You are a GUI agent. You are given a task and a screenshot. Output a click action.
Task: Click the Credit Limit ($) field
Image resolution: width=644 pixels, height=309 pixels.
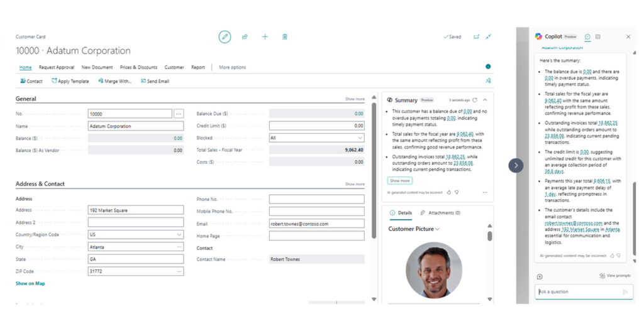(317, 126)
